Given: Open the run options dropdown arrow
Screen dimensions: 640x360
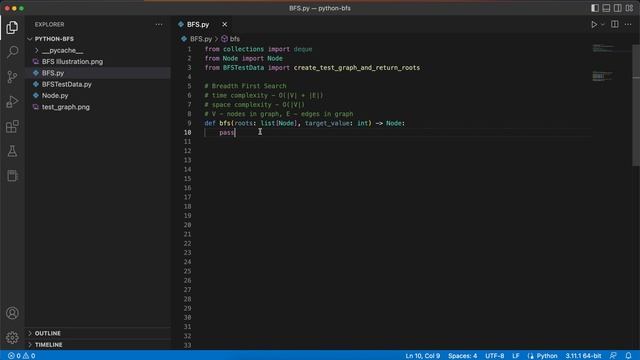Looking at the screenshot, I should [603, 24].
